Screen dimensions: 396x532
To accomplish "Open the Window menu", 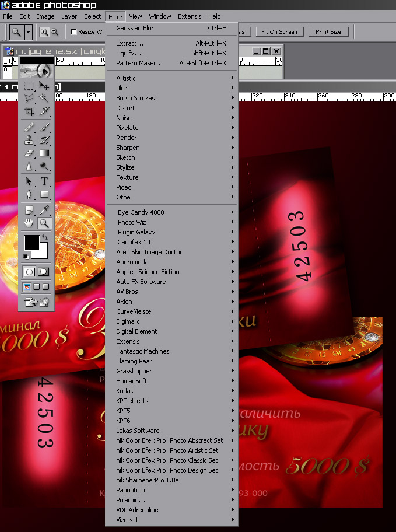I will click(x=160, y=16).
